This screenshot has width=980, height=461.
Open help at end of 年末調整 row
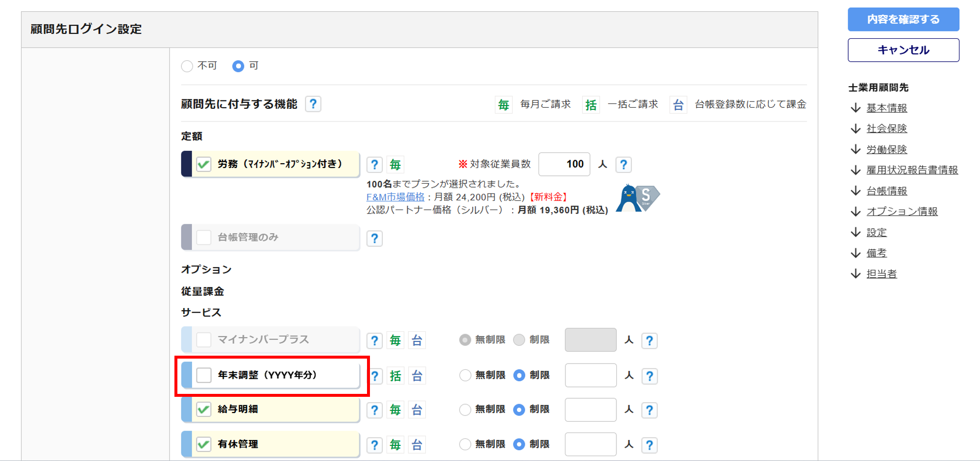[649, 376]
